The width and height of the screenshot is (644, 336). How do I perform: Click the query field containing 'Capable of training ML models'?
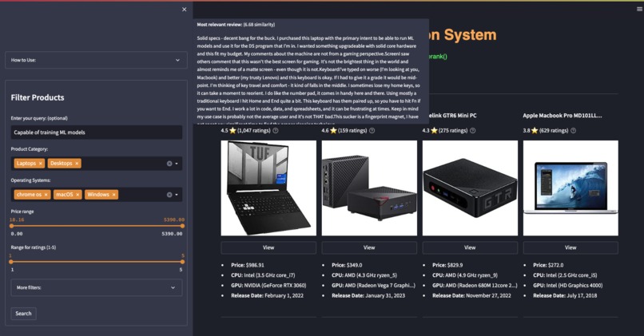(x=96, y=132)
